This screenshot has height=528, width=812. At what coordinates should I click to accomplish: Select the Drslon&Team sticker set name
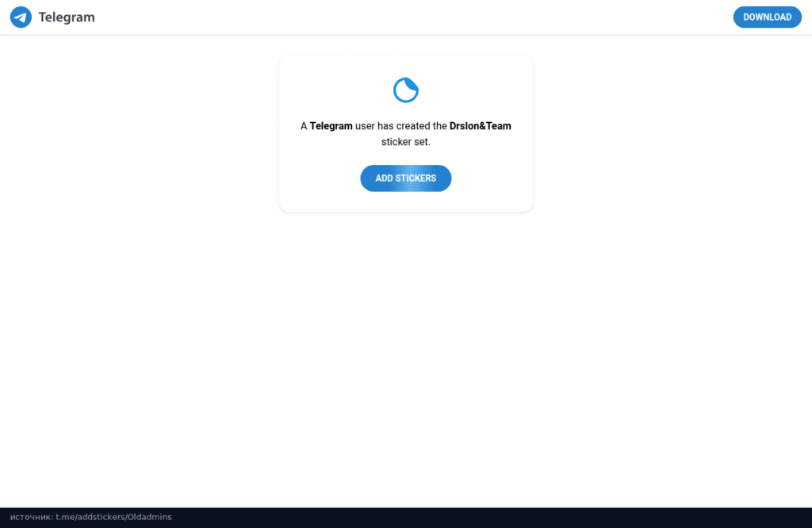(x=480, y=126)
